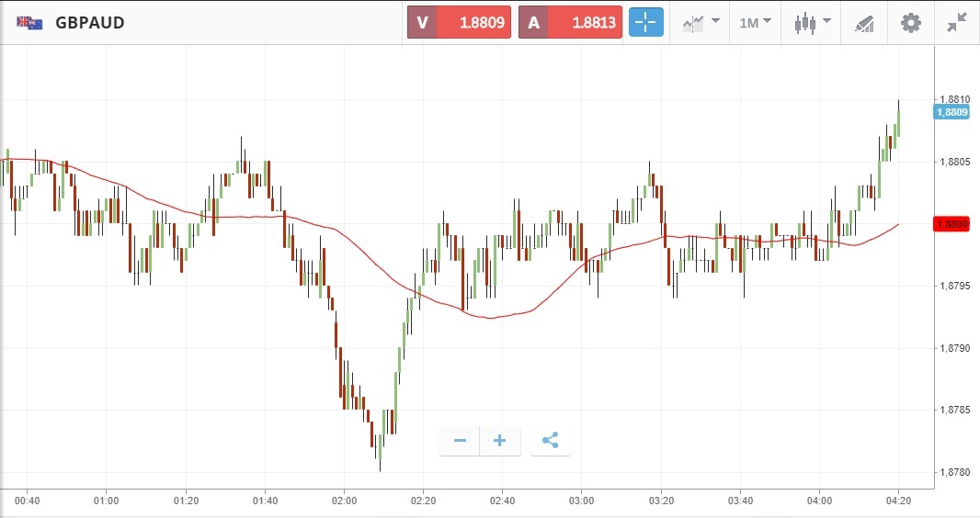This screenshot has width=980, height=518.
Task: Click the red 1.8800 moving average label
Action: point(951,224)
